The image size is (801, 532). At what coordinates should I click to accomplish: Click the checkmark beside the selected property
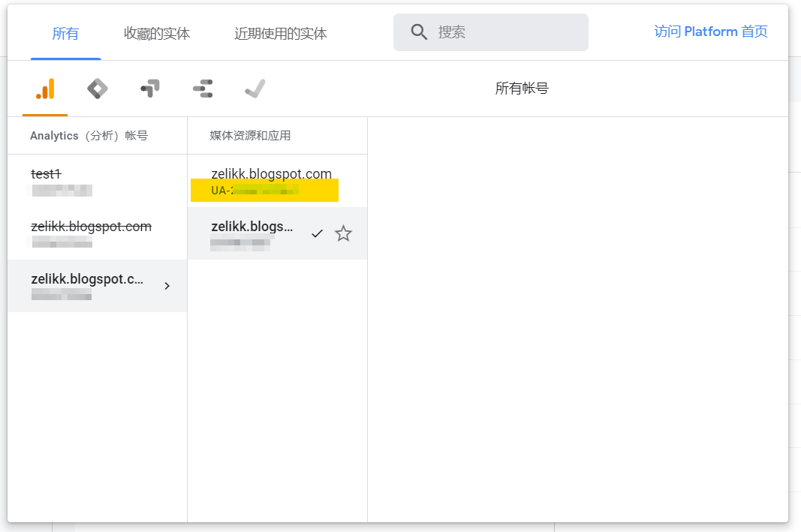pos(317,234)
